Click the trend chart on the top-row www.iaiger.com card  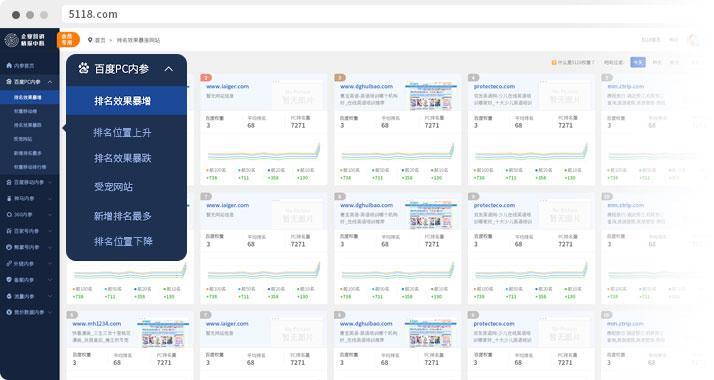(x=264, y=152)
